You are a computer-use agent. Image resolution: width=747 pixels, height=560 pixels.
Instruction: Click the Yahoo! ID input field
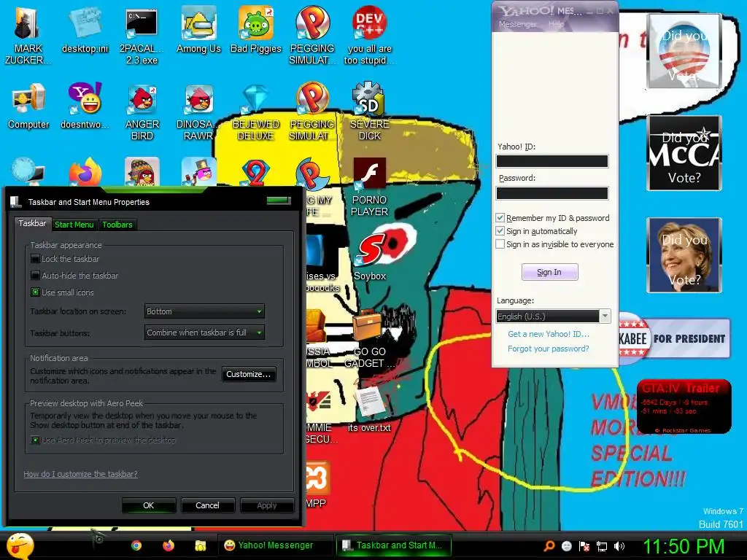pos(552,161)
